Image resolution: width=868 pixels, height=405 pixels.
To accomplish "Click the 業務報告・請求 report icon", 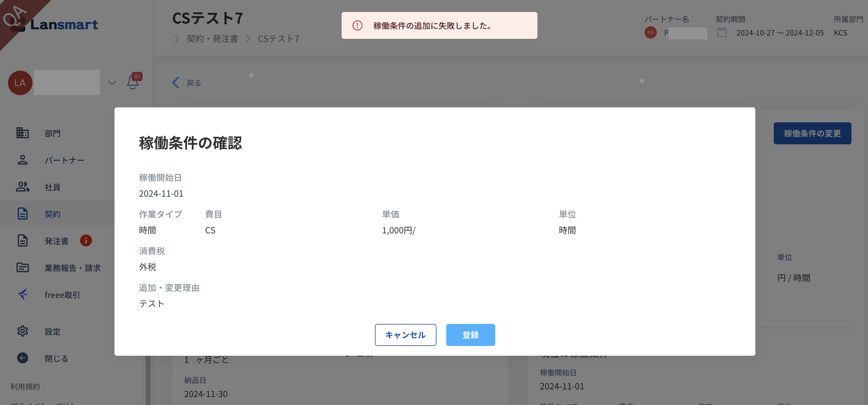I will coord(23,268).
